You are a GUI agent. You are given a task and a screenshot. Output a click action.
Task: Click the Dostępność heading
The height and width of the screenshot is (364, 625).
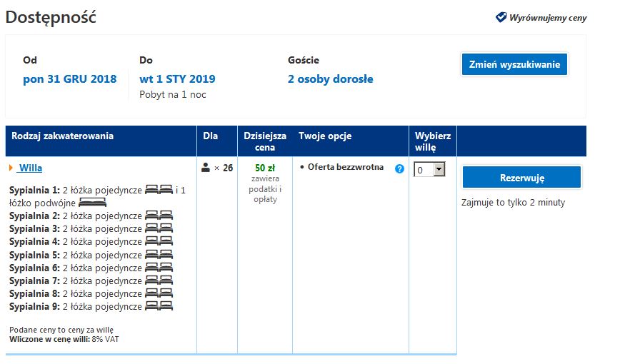[x=51, y=18]
